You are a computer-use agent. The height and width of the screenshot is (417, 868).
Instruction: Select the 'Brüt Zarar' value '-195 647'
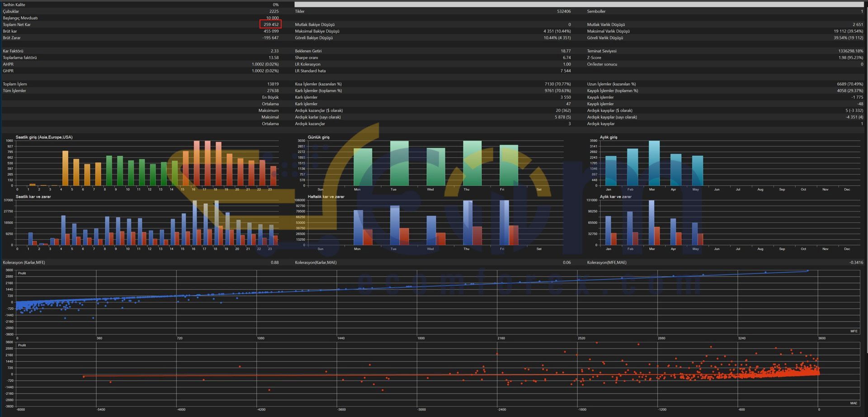pos(270,38)
